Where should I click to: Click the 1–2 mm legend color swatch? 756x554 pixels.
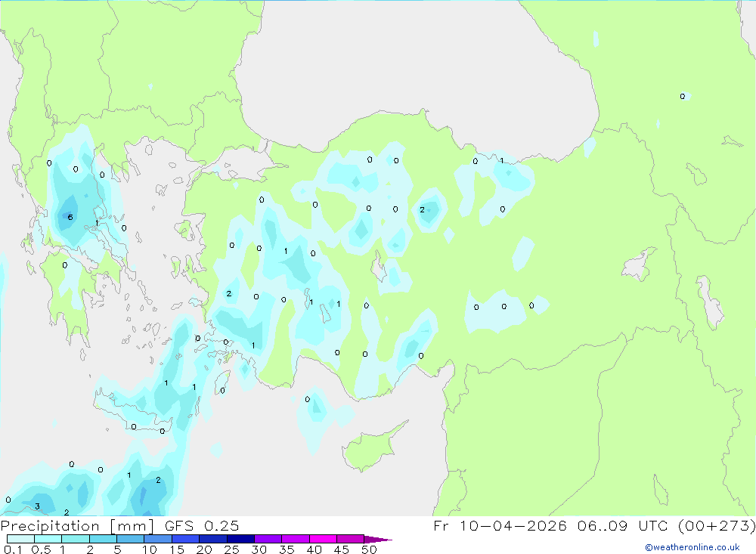[76, 539]
